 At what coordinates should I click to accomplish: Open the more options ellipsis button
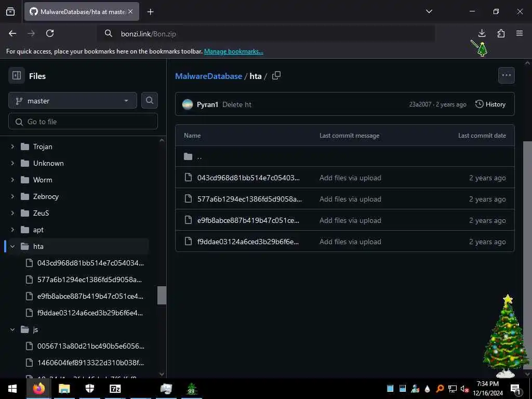point(506,75)
